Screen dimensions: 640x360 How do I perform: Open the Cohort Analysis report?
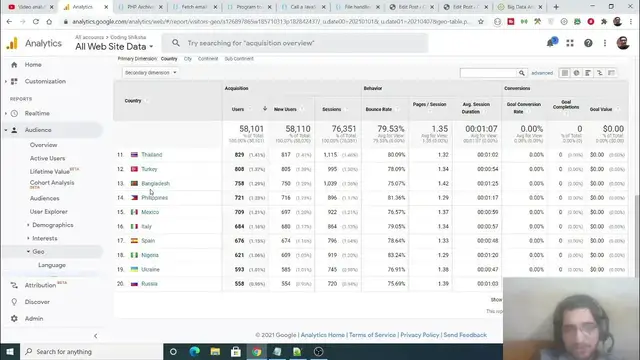pos(52,183)
